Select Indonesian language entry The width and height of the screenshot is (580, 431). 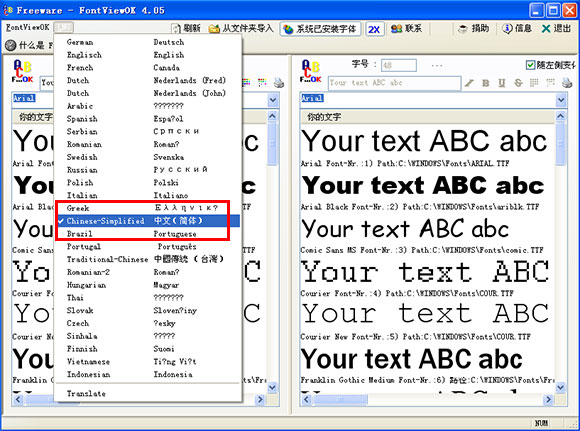click(x=148, y=374)
